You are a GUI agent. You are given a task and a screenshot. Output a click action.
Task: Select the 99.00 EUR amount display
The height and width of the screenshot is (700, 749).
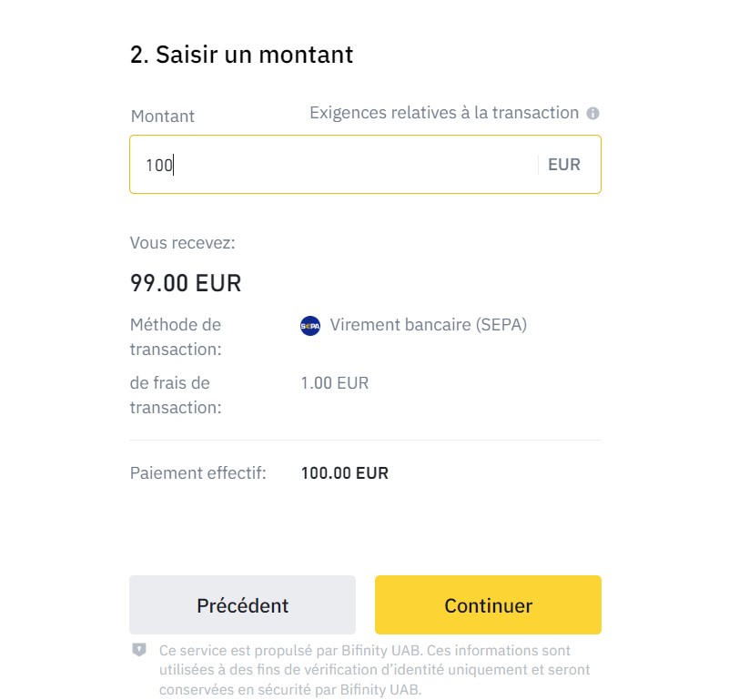click(x=185, y=283)
